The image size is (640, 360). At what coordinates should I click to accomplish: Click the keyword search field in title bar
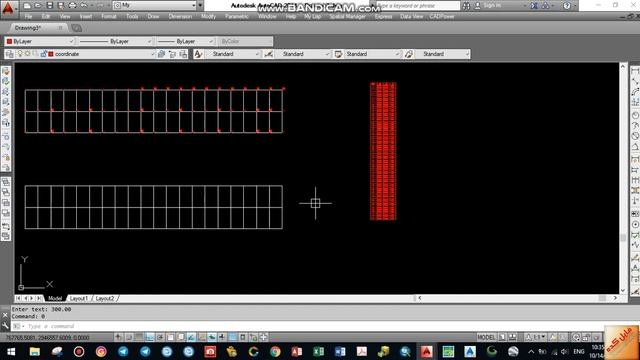tap(417, 6)
